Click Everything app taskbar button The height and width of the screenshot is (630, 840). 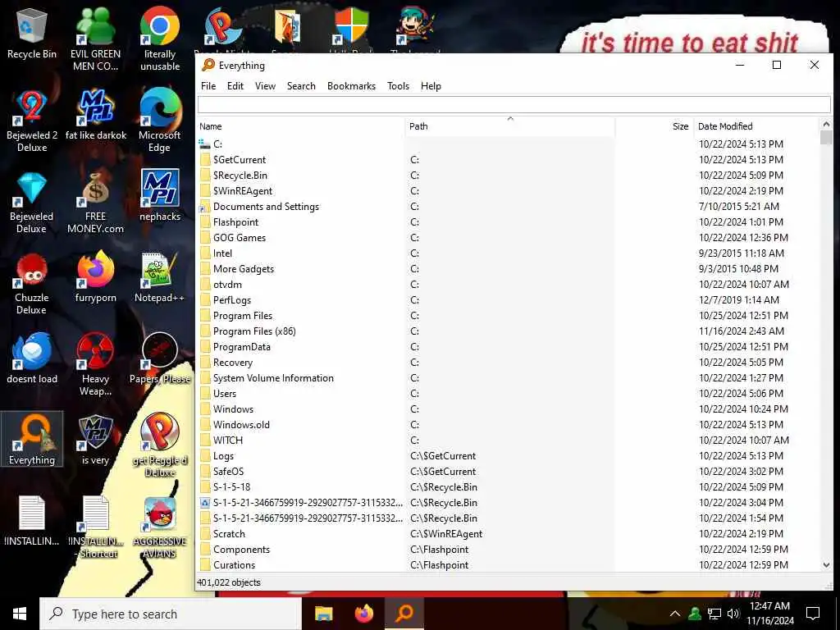404,614
